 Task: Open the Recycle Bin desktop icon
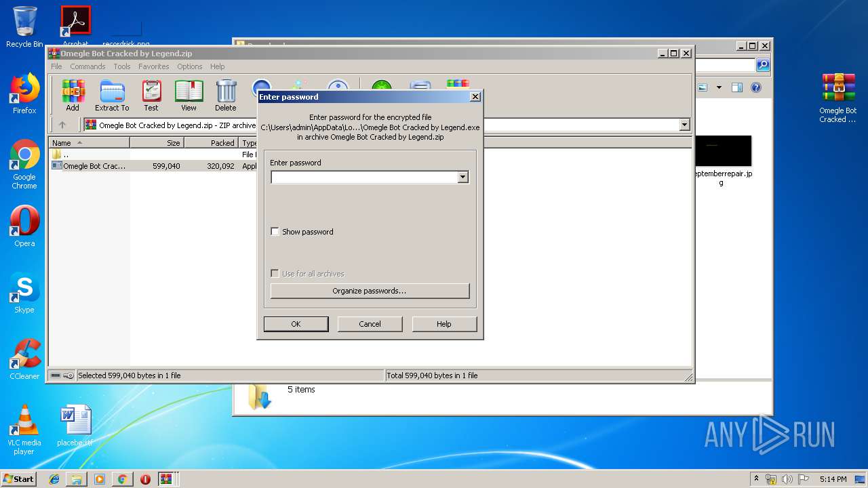[x=24, y=27]
